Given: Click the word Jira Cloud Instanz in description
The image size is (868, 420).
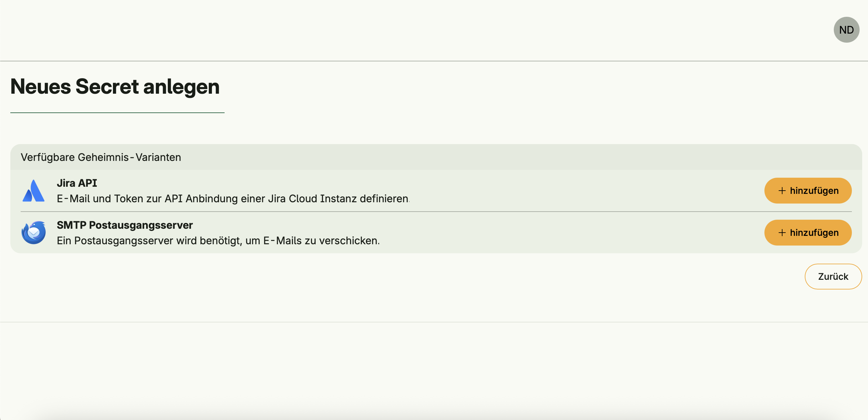Looking at the screenshot, I should pyautogui.click(x=312, y=199).
